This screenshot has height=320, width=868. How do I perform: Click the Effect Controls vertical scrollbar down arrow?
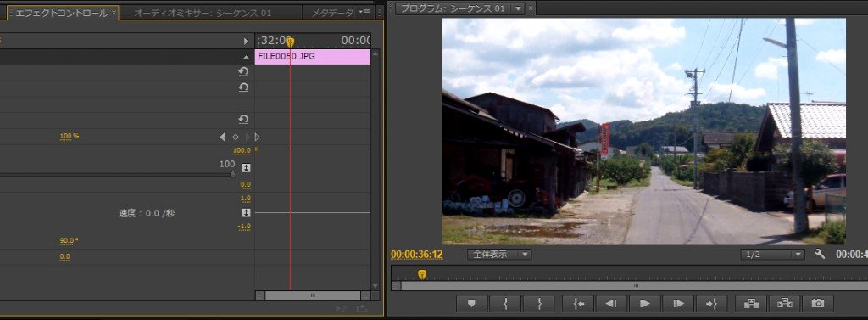[376, 285]
